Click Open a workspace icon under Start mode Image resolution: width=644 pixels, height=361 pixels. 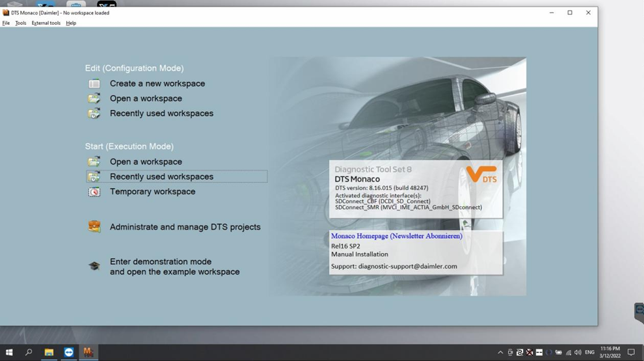click(x=94, y=162)
